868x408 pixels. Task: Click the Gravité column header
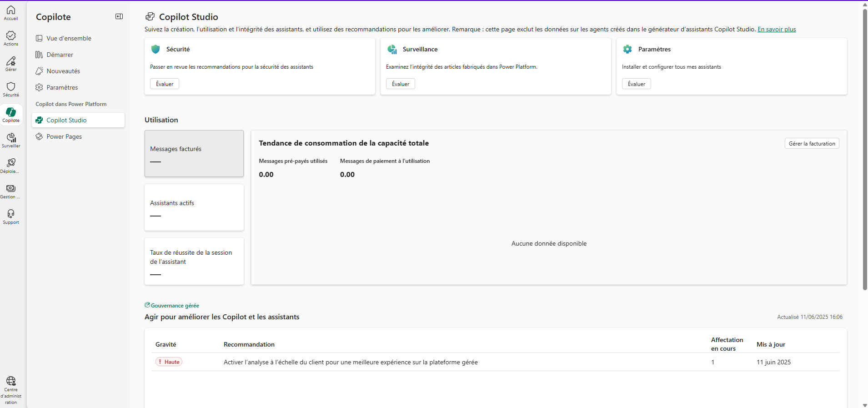(166, 344)
